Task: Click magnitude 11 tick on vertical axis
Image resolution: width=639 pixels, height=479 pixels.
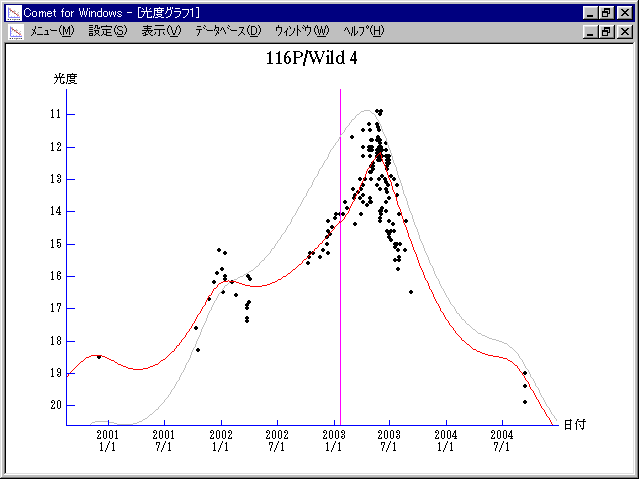Action: (56, 114)
